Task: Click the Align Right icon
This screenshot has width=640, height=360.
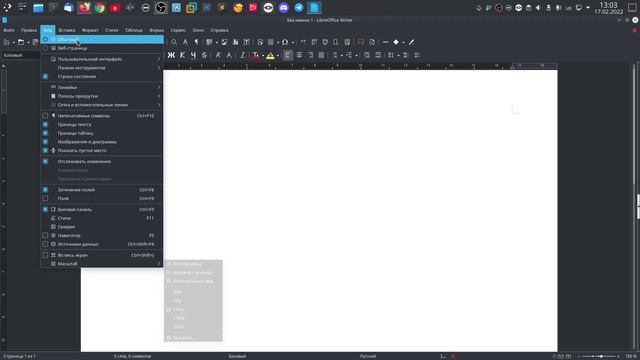Action: [310, 55]
